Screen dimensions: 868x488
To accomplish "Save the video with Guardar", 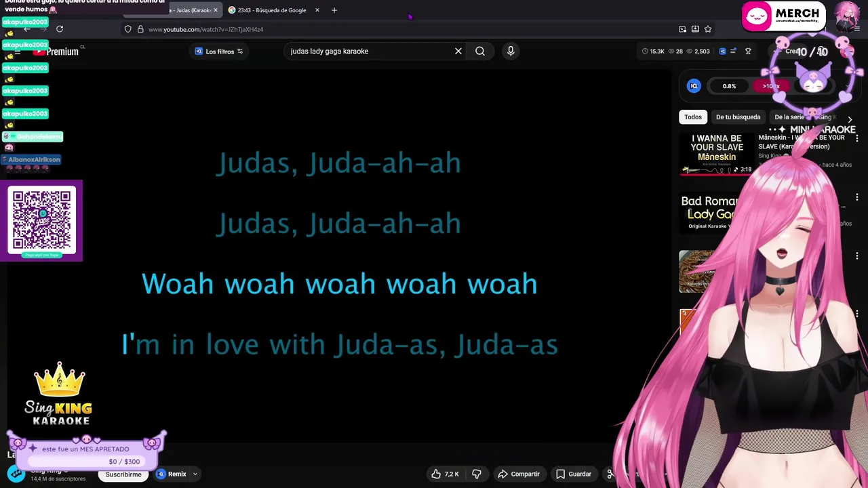I will pos(574,474).
